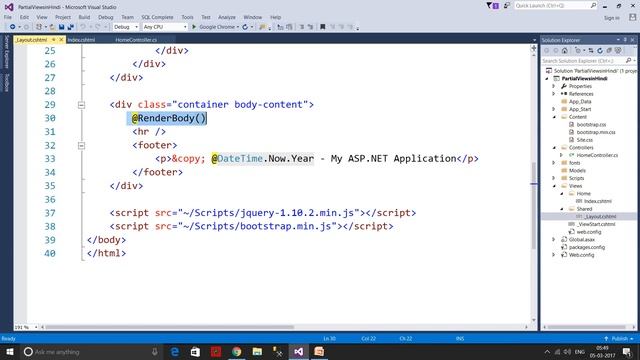Open Windows Store from the taskbar
The height and width of the screenshot is (360, 640).
195,352
